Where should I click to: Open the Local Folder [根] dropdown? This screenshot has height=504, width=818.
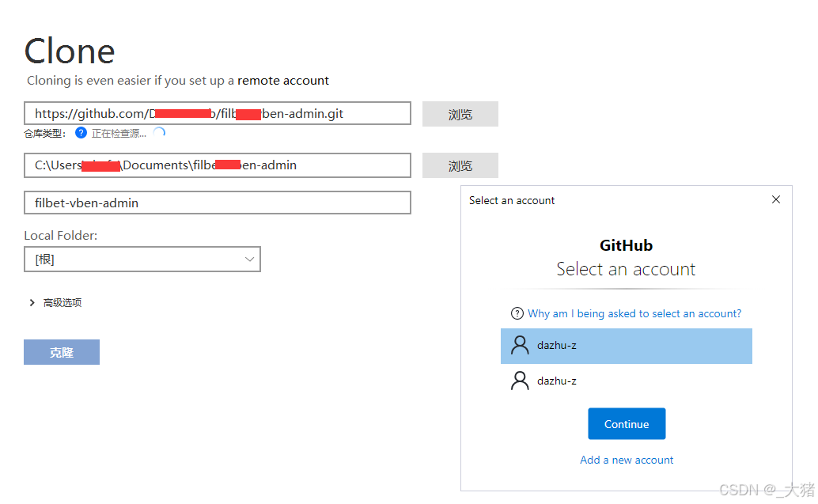(x=142, y=260)
